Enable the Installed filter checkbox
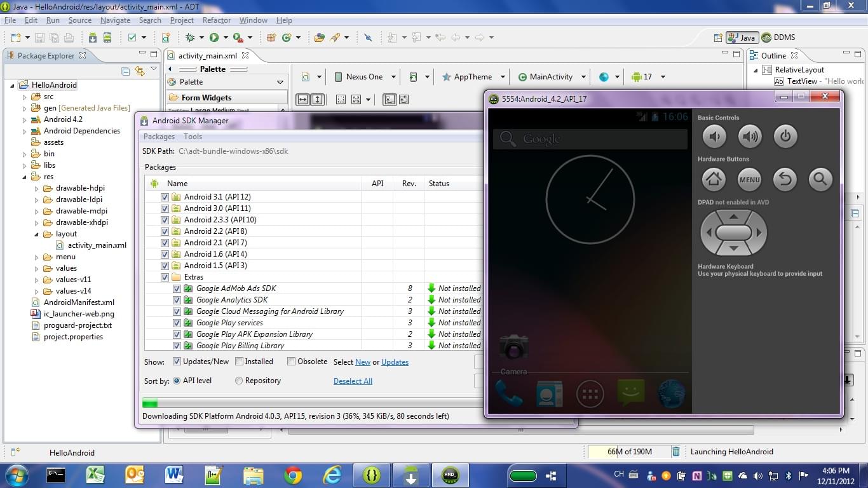The width and height of the screenshot is (868, 488). tap(240, 362)
